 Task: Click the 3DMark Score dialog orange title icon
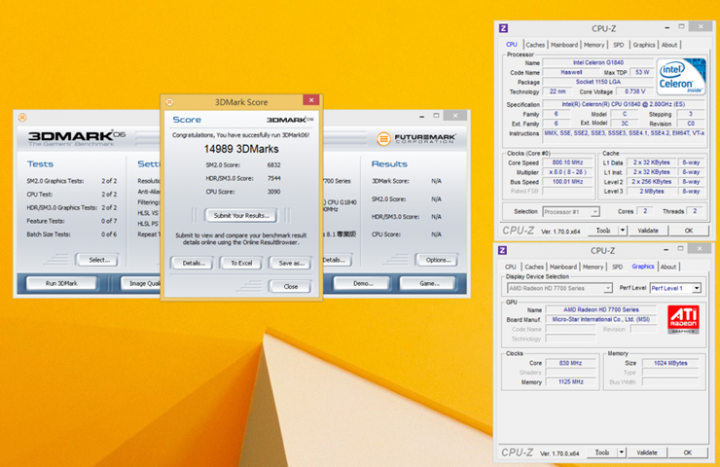pos(169,102)
